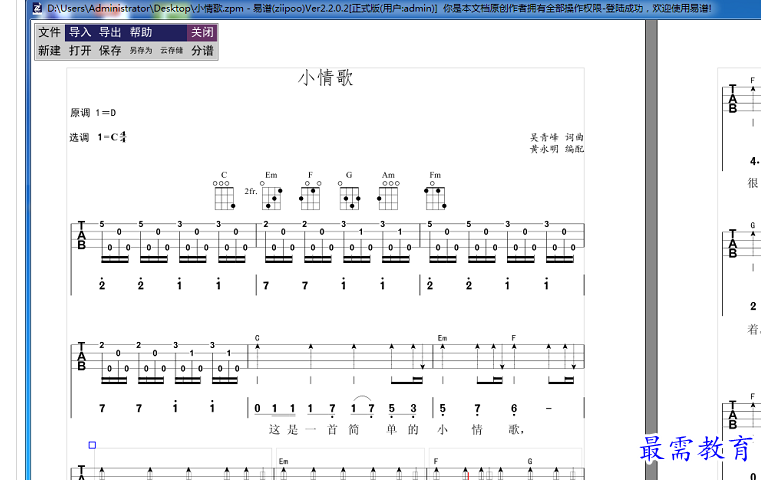Save the score with 保存

point(110,50)
